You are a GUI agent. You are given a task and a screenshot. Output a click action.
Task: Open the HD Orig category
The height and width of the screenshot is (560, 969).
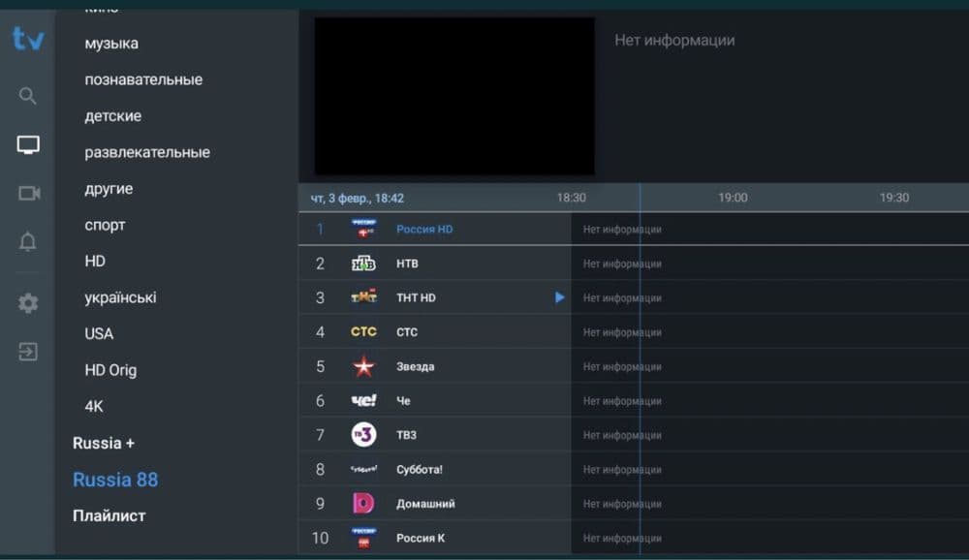[110, 370]
